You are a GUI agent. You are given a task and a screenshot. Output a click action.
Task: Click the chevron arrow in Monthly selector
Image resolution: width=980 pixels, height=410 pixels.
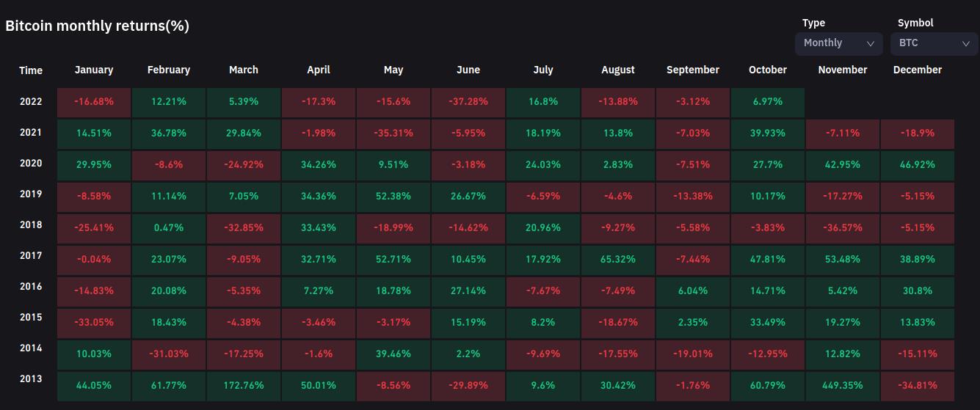pos(871,44)
